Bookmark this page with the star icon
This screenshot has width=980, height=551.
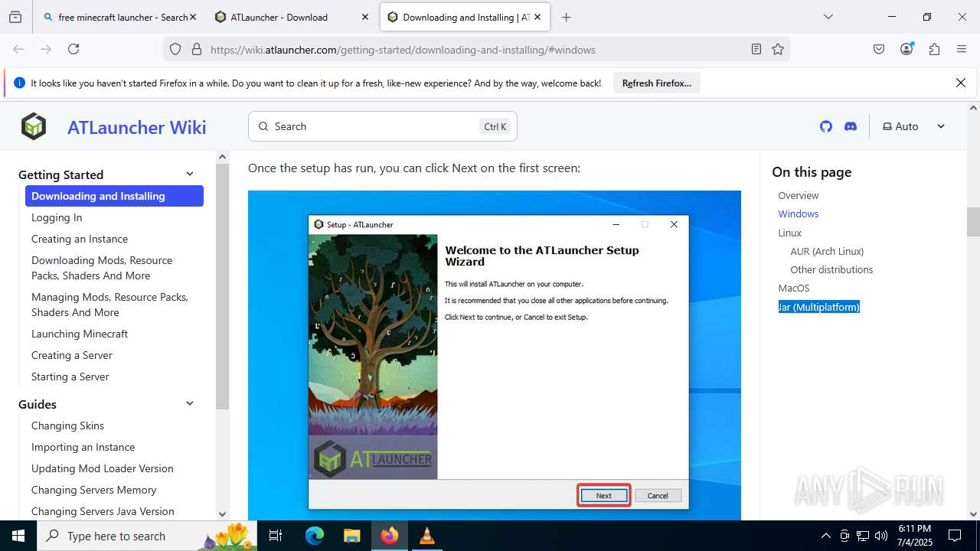(x=778, y=49)
